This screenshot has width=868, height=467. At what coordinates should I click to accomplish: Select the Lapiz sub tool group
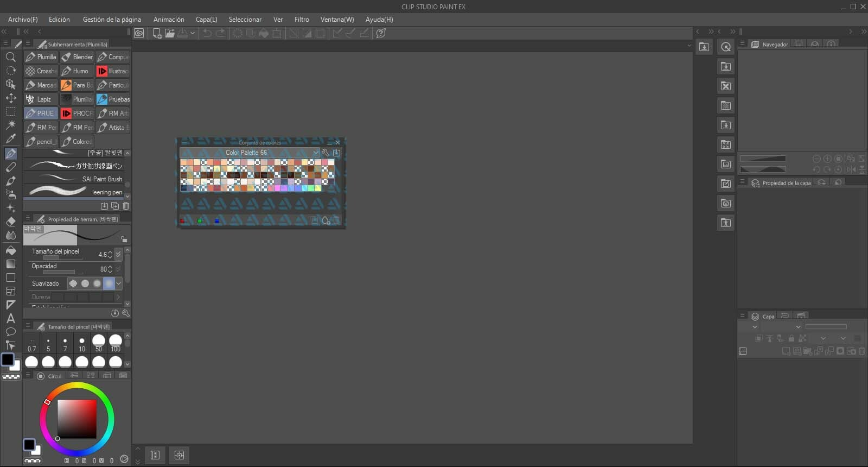click(41, 99)
